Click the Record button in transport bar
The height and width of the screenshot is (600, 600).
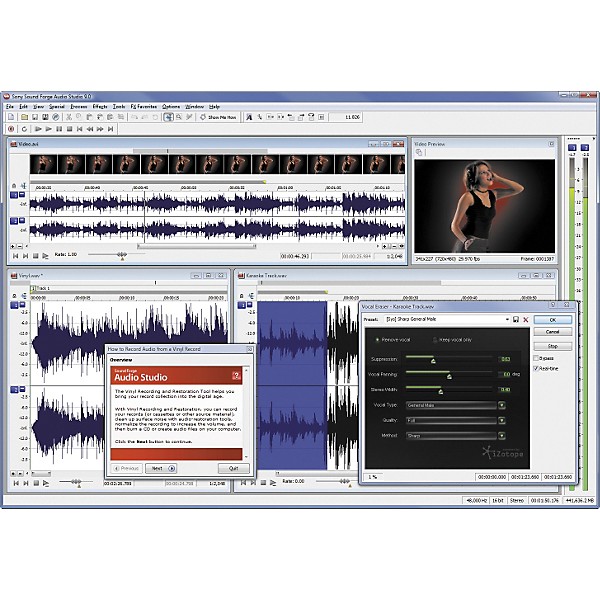click(x=11, y=129)
